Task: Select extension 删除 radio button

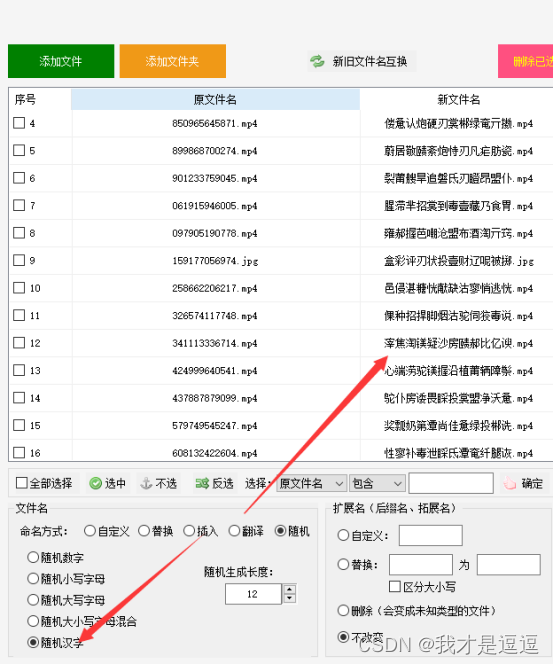Action: tap(343, 611)
